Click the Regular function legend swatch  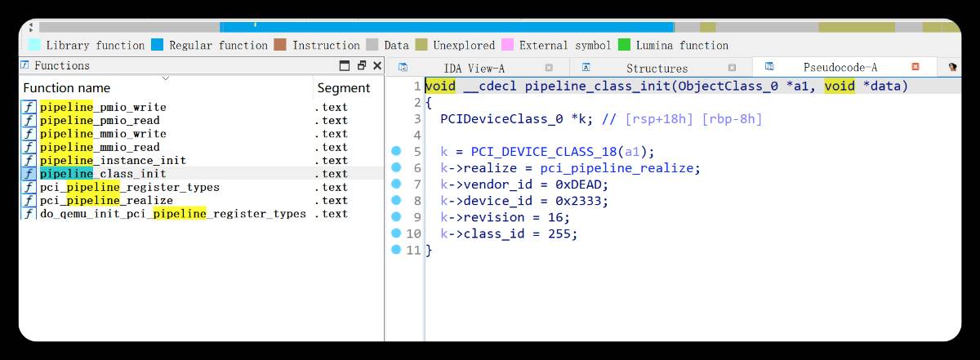pos(158,45)
